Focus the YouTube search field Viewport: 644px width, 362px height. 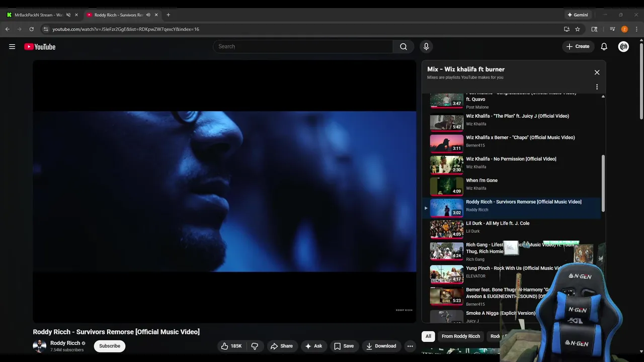tap(303, 47)
